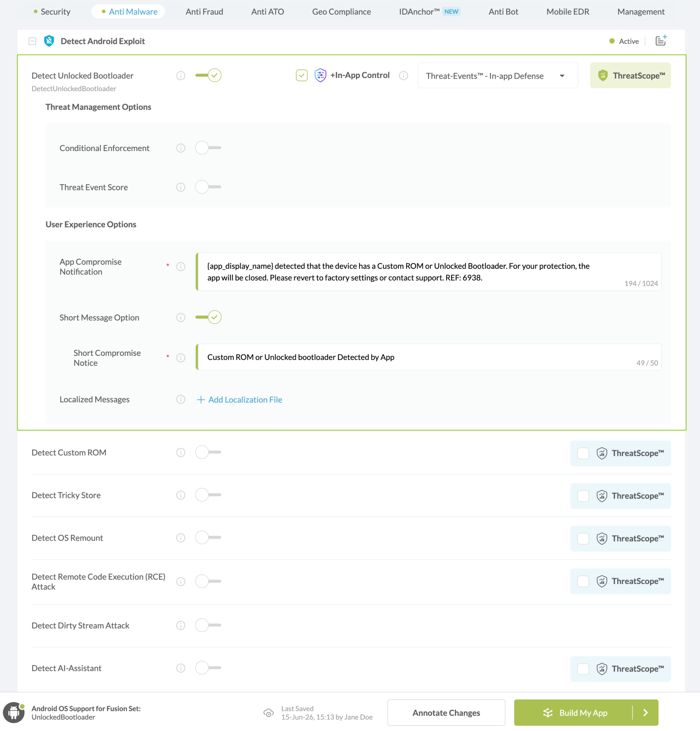700x731 pixels.
Task: Click Add Localization File link
Action: 239,400
